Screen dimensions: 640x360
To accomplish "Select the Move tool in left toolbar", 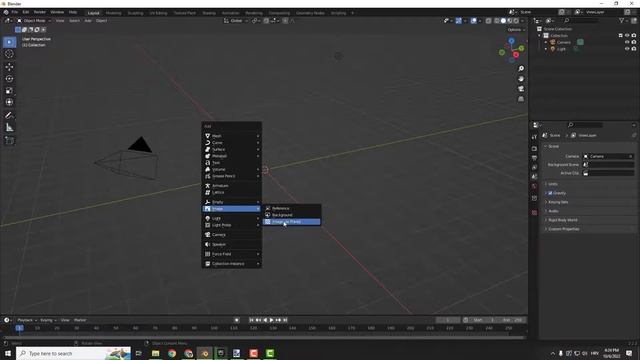I will click(9, 67).
